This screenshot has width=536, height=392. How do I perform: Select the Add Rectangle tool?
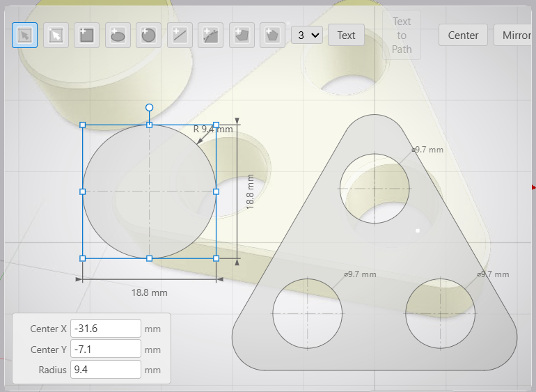(86, 36)
